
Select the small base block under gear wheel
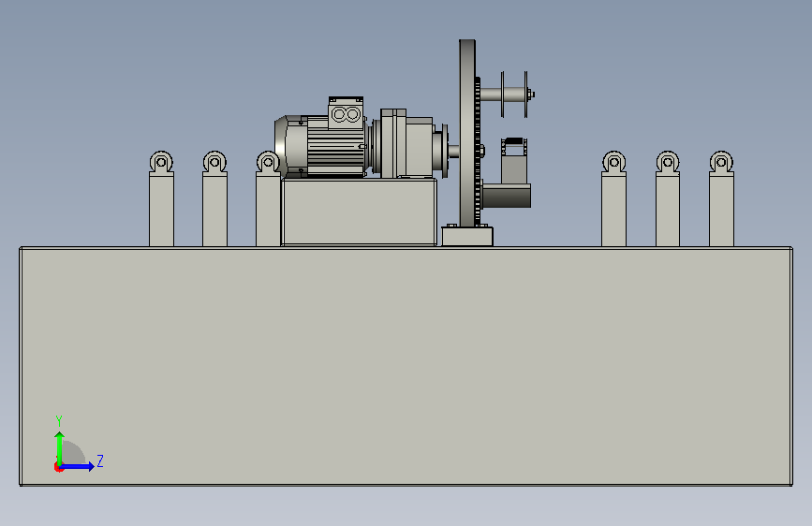point(467,236)
